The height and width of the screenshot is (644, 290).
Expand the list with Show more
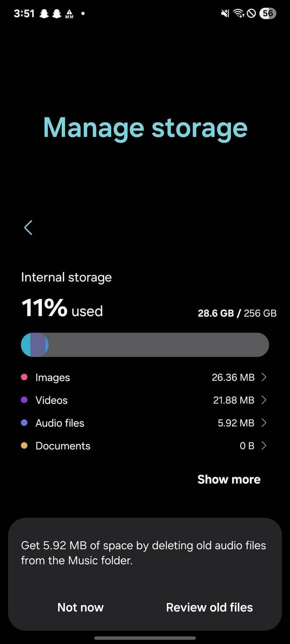click(229, 479)
